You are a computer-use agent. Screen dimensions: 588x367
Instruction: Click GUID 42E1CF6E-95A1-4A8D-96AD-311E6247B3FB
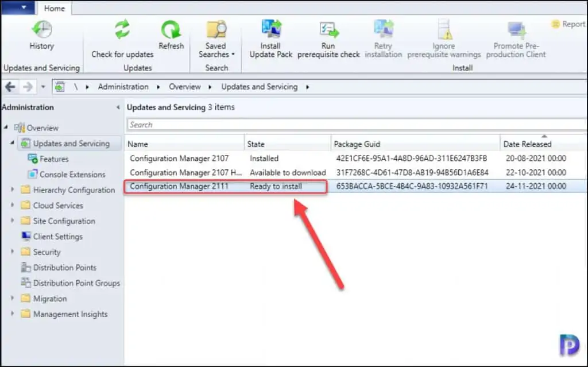pyautogui.click(x=411, y=159)
